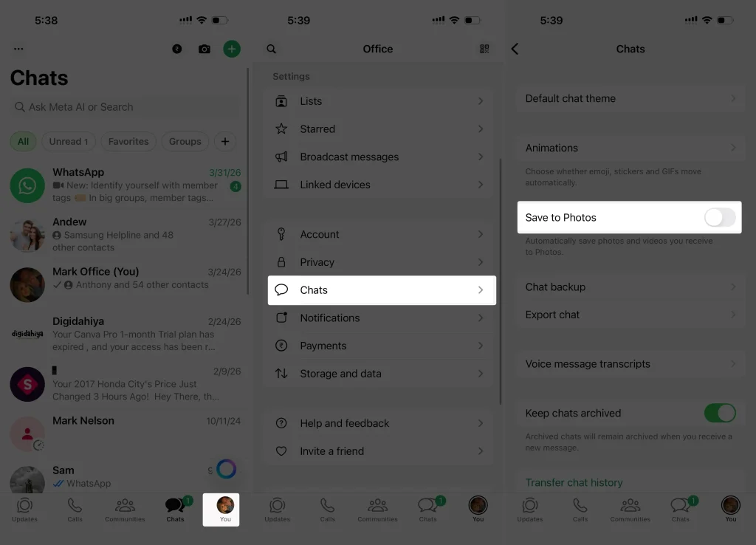Tap You tab on Chats settings screen
This screenshot has width=756, height=545.
(x=730, y=510)
